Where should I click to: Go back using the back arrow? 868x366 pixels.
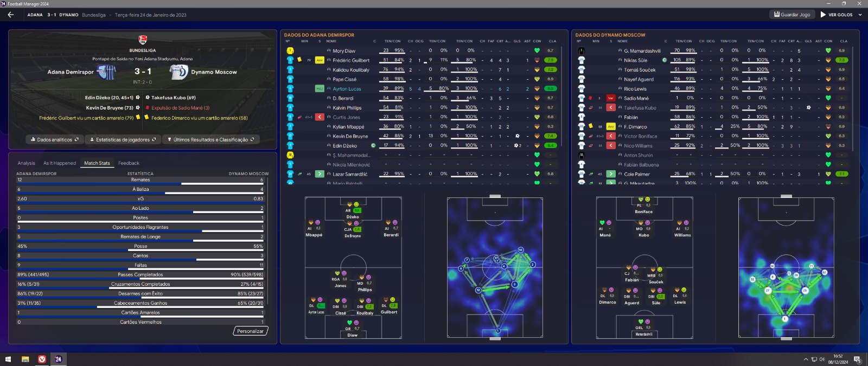pos(10,15)
